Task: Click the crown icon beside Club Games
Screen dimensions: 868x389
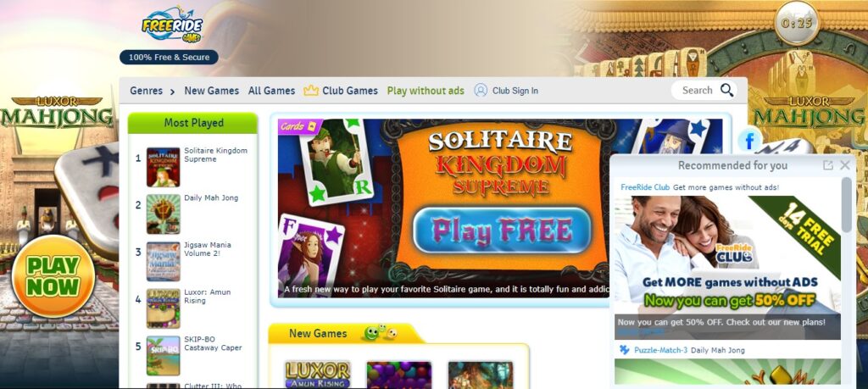Action: pyautogui.click(x=311, y=90)
